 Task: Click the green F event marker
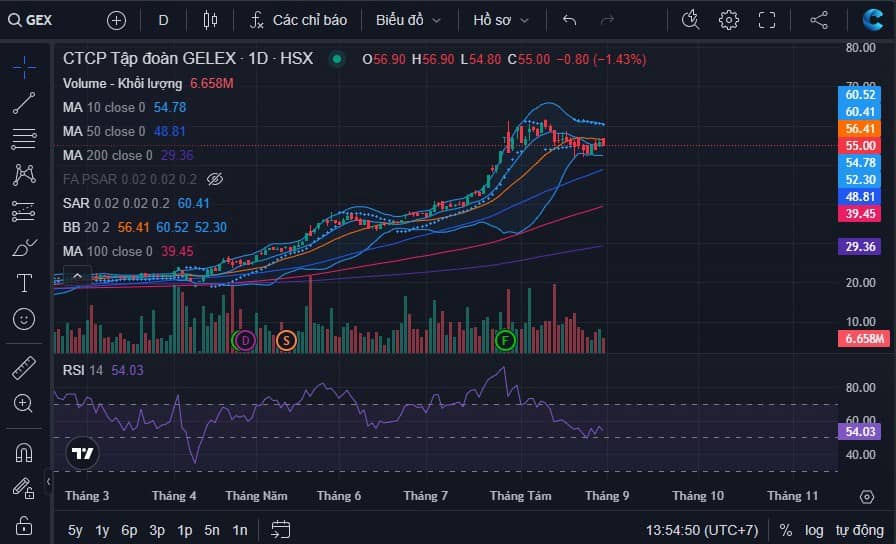click(505, 341)
